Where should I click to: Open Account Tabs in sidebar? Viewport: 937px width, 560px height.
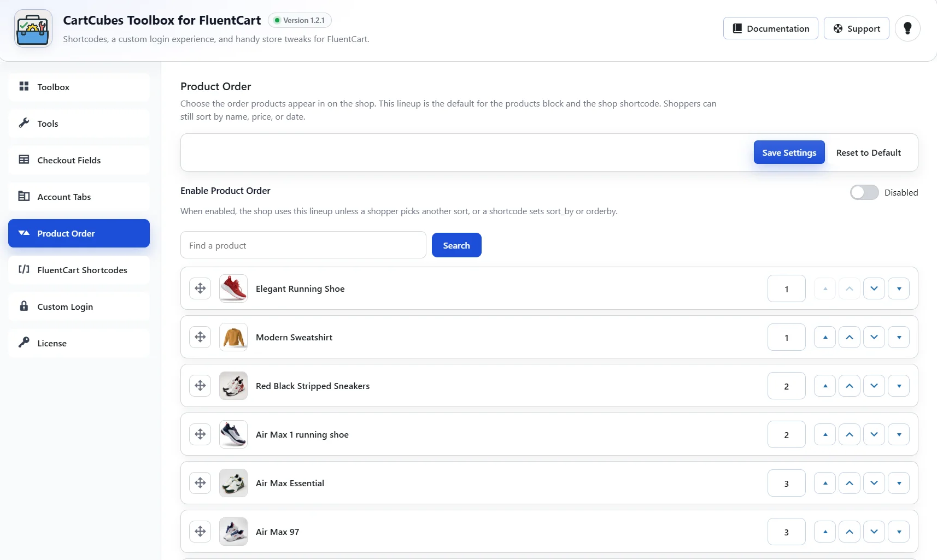click(79, 197)
